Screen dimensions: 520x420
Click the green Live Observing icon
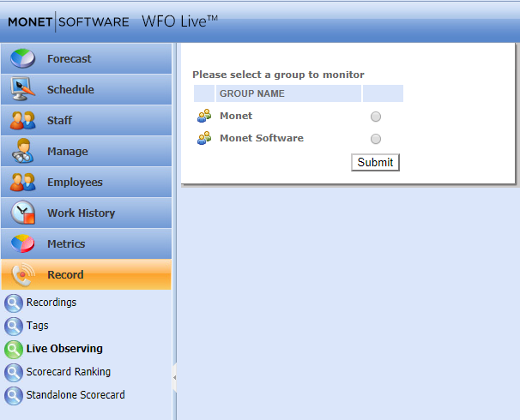pyautogui.click(x=13, y=349)
